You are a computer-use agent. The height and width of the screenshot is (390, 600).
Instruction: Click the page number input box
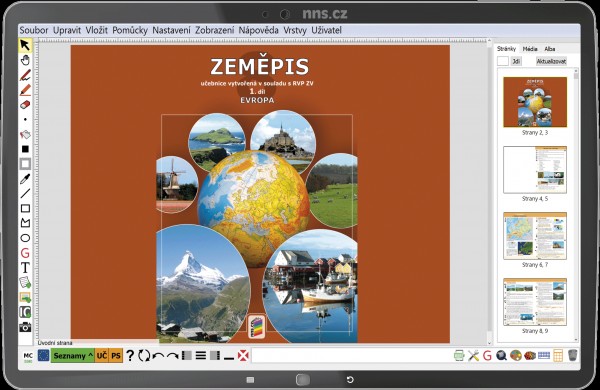[x=503, y=61]
